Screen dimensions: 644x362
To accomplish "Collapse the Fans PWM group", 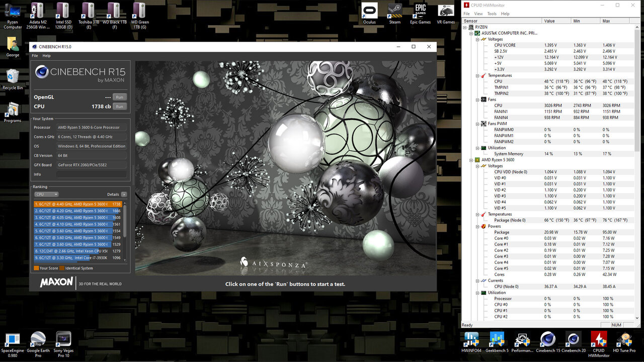I will pos(477,124).
